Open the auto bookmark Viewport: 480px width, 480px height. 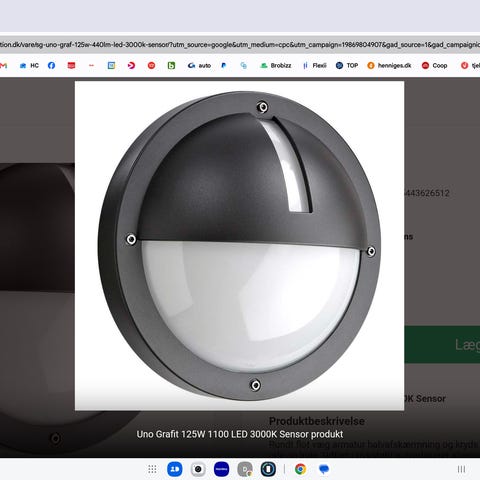coord(199,65)
